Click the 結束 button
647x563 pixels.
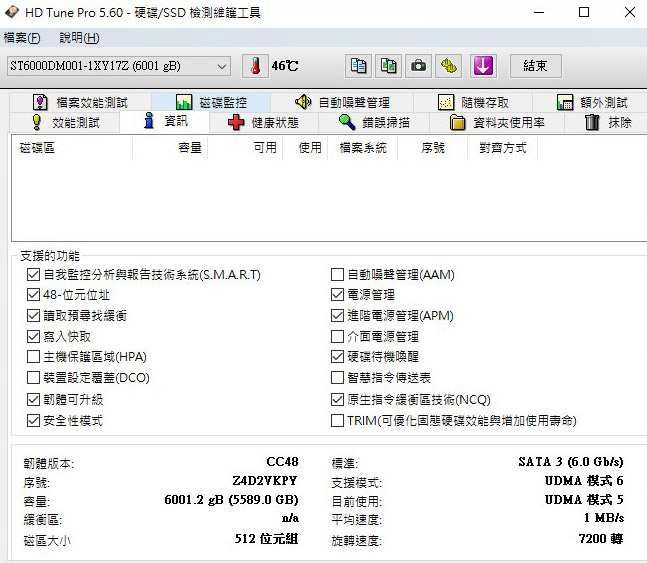pos(535,66)
